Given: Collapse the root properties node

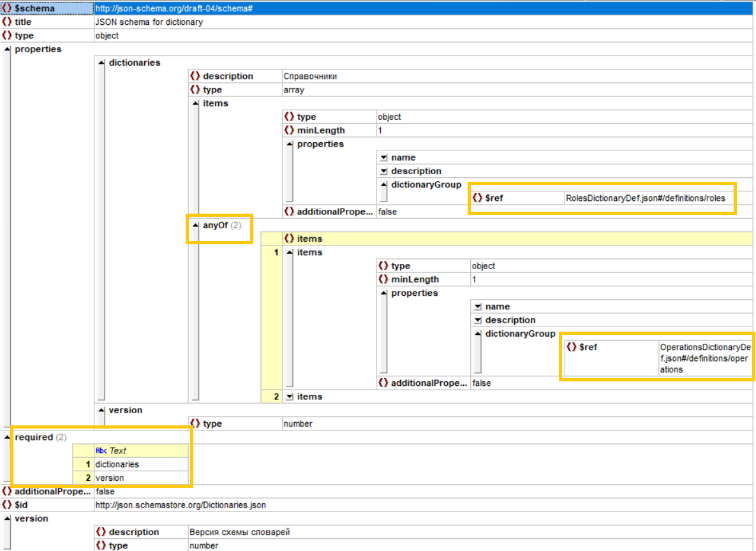Looking at the screenshot, I should (7, 49).
